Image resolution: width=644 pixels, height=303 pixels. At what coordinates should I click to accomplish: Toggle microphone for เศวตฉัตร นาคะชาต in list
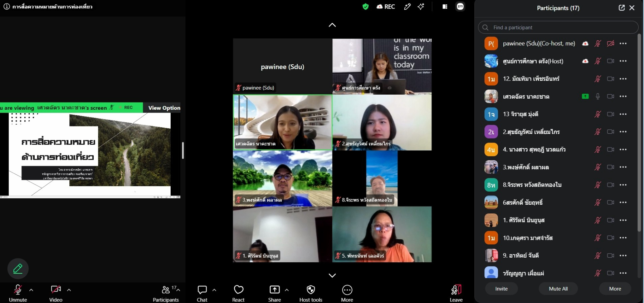[597, 96]
